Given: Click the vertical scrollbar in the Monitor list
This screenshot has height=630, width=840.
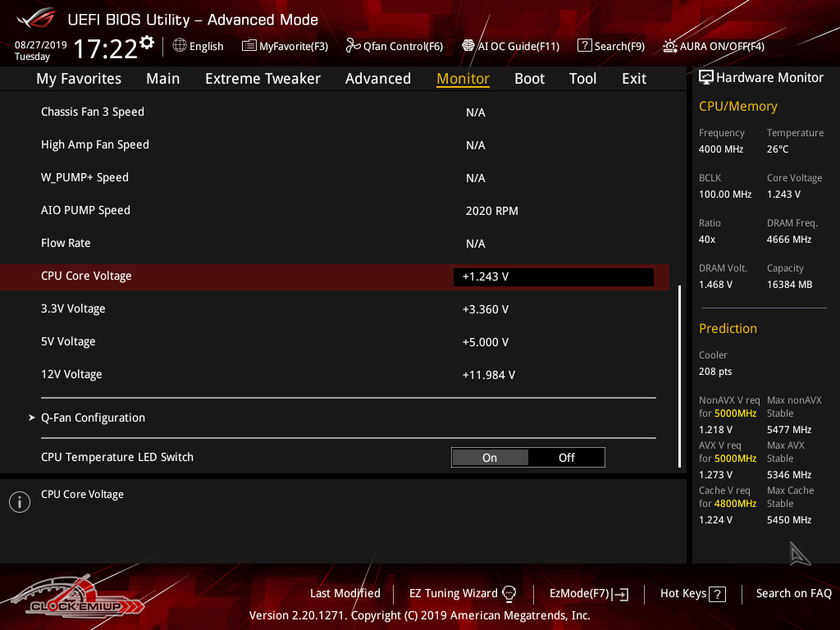Looking at the screenshot, I should 679,377.
